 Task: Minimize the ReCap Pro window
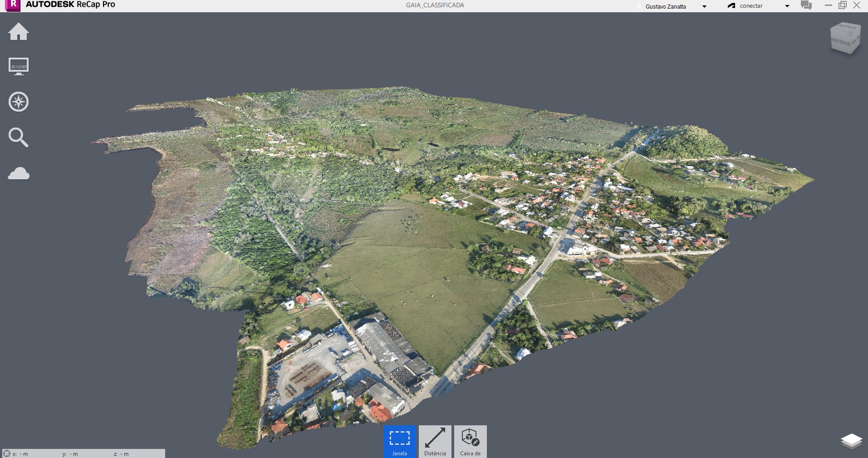(x=829, y=5)
